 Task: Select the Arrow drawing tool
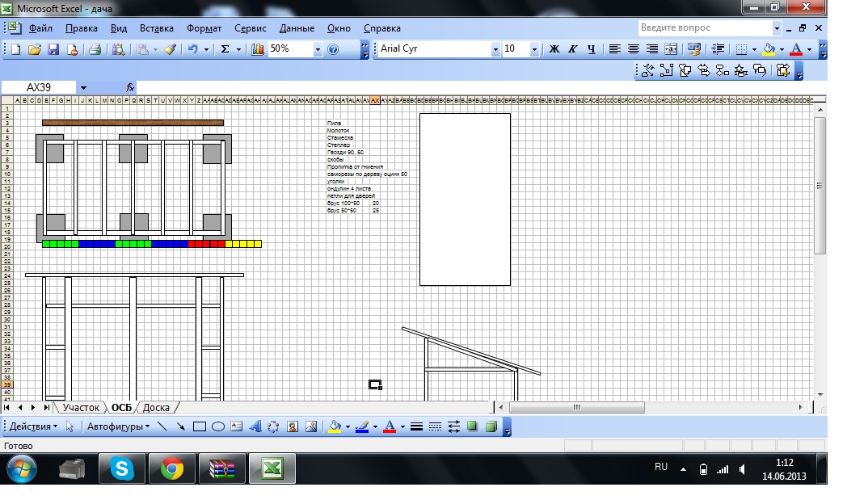coord(180,426)
